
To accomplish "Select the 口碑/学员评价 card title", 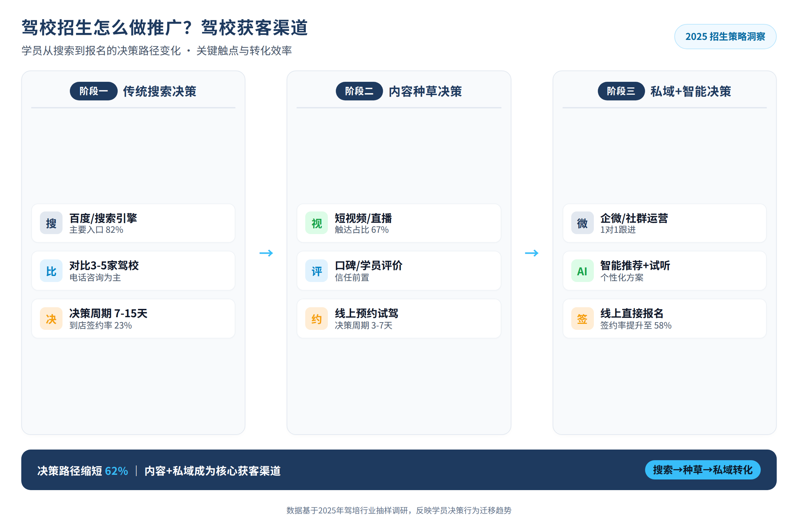I will click(368, 266).
